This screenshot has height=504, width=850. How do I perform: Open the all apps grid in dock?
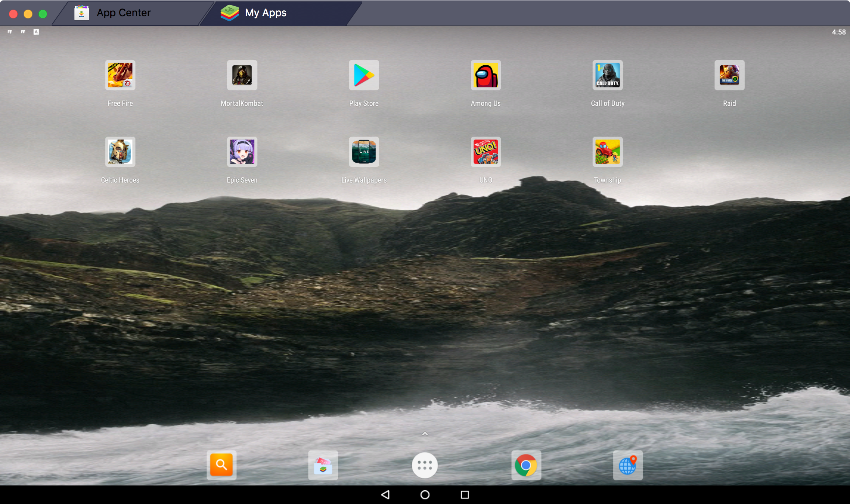(x=425, y=465)
